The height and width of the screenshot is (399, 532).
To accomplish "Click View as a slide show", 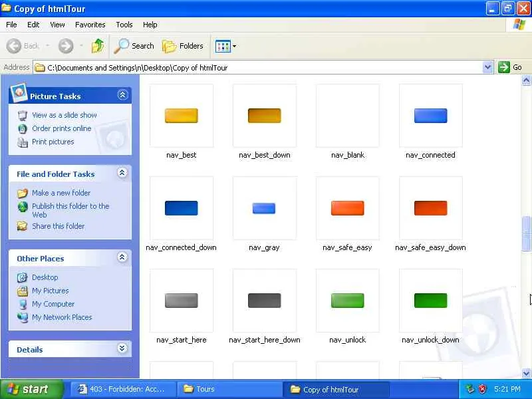I will [65, 115].
